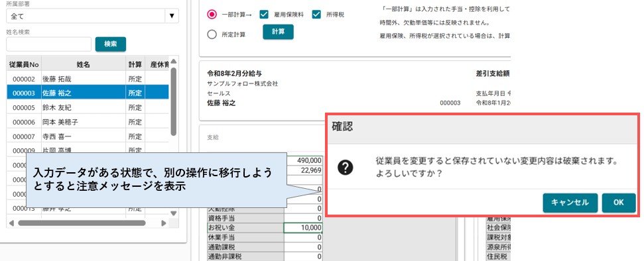Image resolution: width=644 pixels, height=261 pixels.
Task: Click the 姓名 column header
Action: (x=84, y=64)
